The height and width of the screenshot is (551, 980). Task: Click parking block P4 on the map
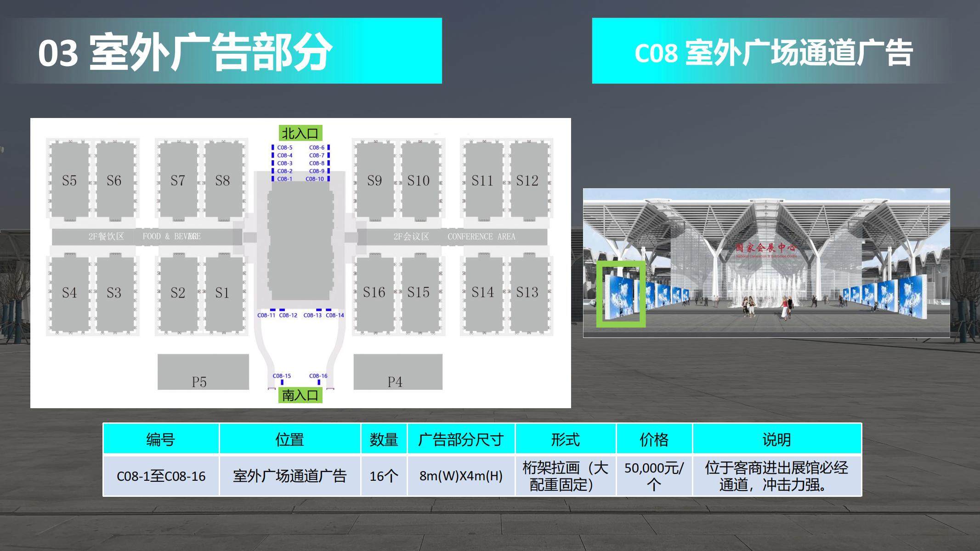point(398,372)
